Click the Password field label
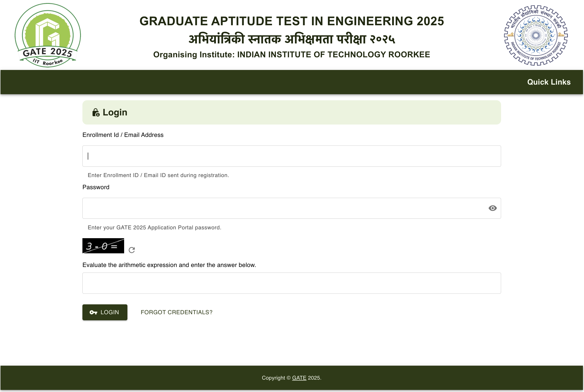The width and height of the screenshot is (584, 392). (96, 187)
